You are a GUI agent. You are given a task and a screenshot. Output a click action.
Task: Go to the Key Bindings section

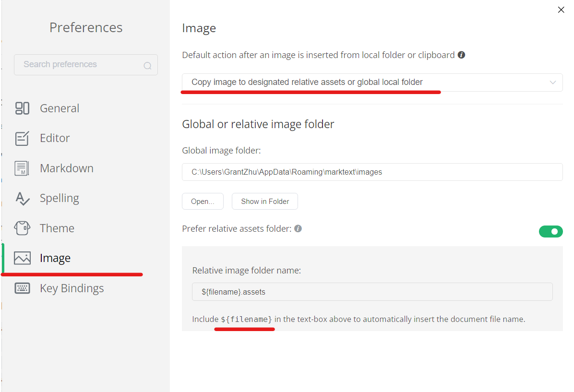click(72, 288)
